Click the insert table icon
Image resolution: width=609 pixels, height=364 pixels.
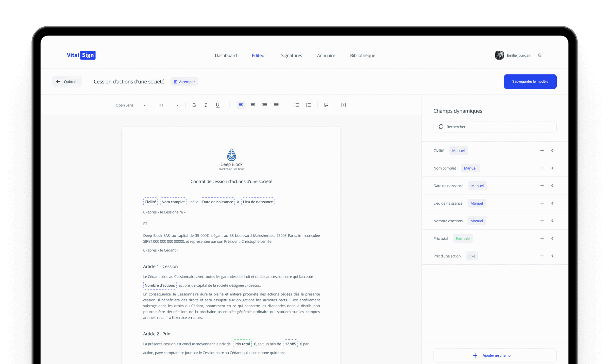pos(344,105)
